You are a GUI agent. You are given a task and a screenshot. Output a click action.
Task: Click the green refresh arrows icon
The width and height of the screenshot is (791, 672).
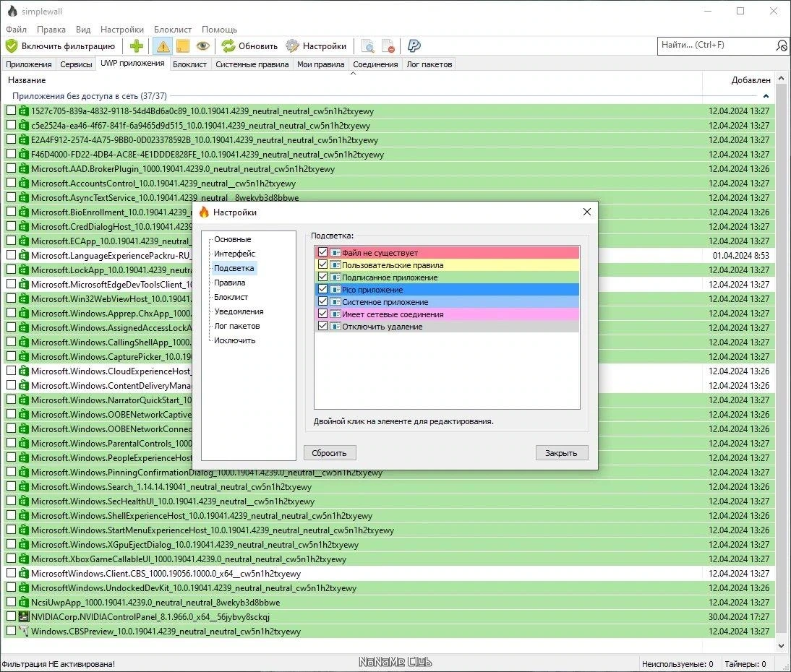pyautogui.click(x=228, y=46)
